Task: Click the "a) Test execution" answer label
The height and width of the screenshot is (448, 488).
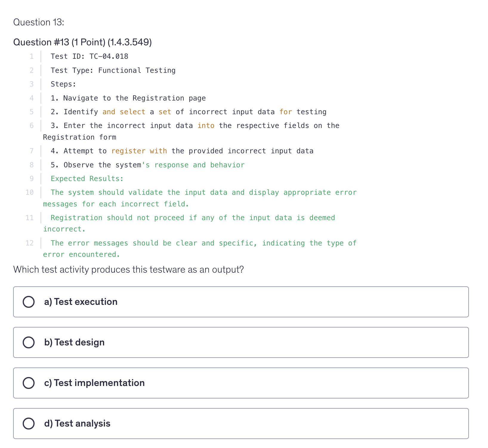Action: tap(81, 302)
